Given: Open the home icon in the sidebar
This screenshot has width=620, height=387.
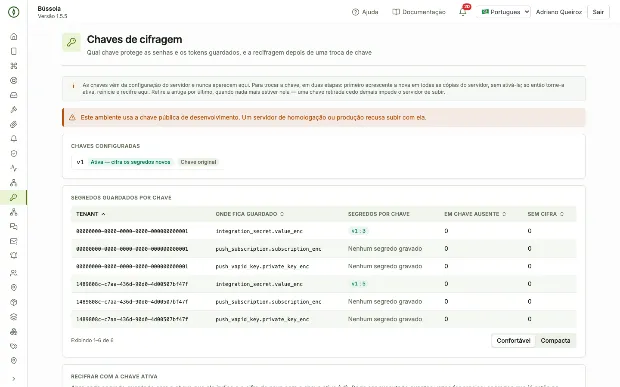Looking at the screenshot, I should [13, 37].
